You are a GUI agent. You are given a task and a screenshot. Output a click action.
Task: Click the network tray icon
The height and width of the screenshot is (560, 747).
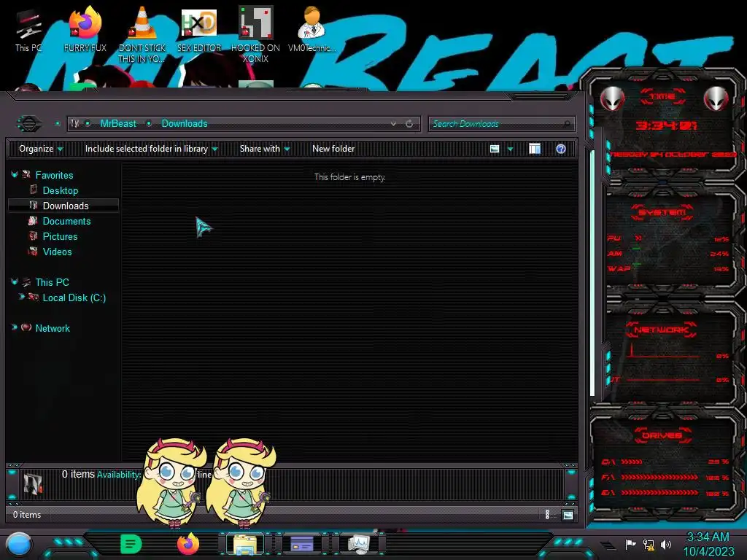tap(649, 544)
